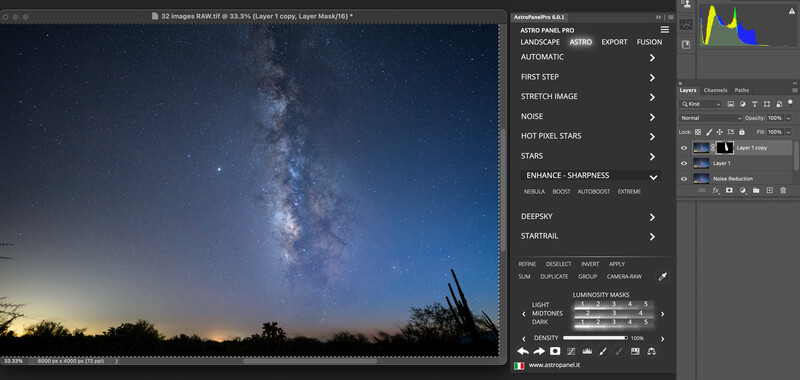The image size is (800, 380).
Task: Toggle lock position
Action: (720, 132)
